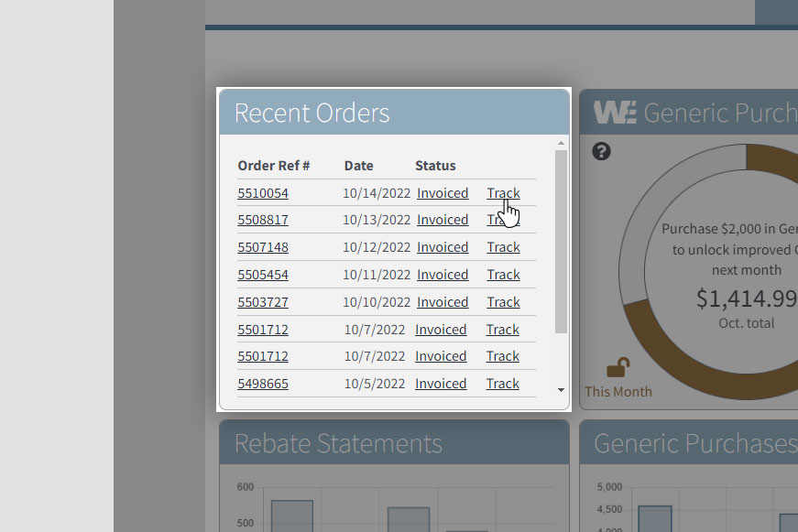
Task: Click the Recent Orders scrollbar down arrow
Action: pyautogui.click(x=561, y=390)
